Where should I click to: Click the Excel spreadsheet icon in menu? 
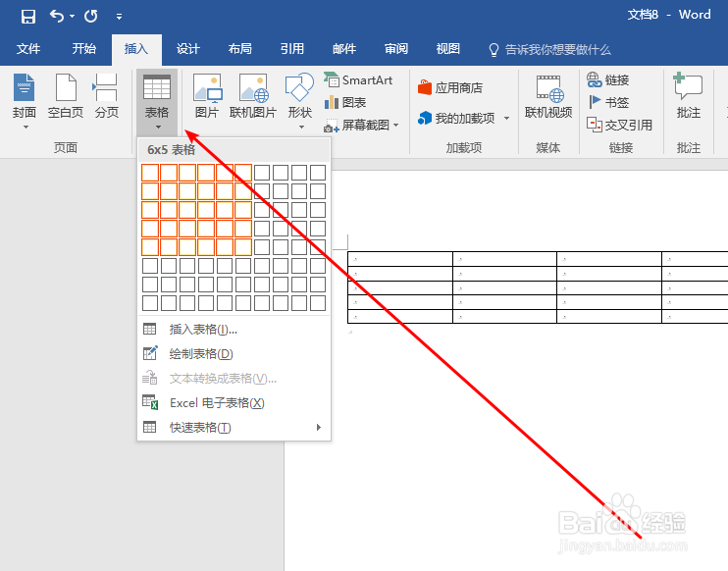tap(150, 402)
